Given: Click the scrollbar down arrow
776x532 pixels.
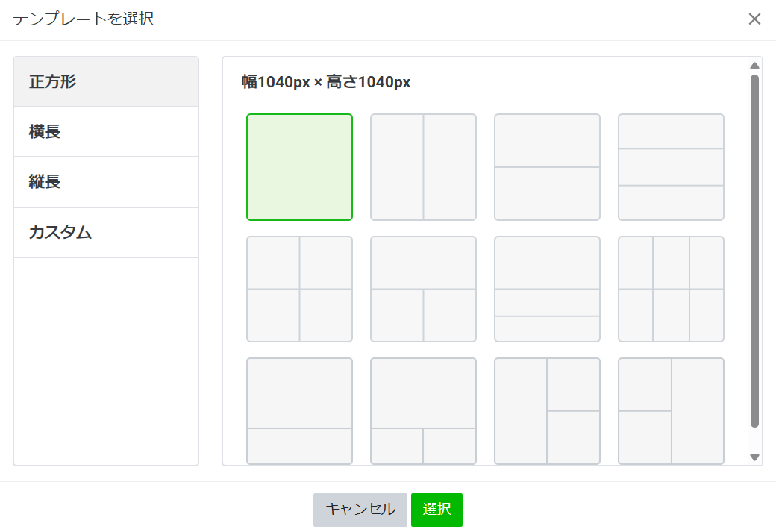Looking at the screenshot, I should 754,457.
